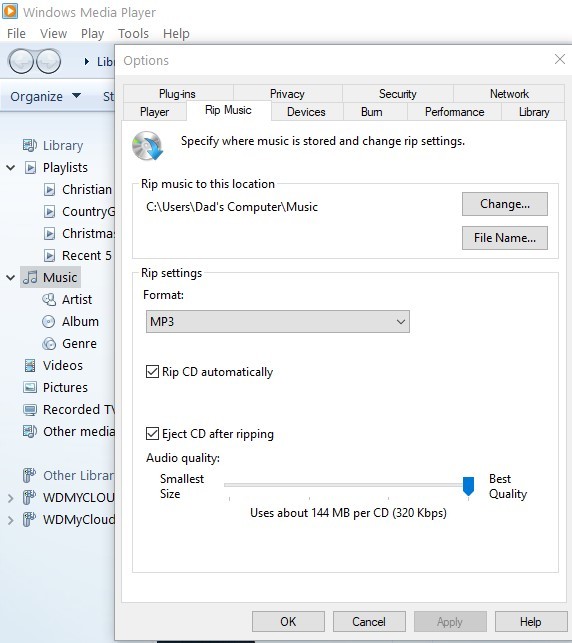Screen dimensions: 572x643
Task: Click the Change... location button
Action: click(x=505, y=204)
